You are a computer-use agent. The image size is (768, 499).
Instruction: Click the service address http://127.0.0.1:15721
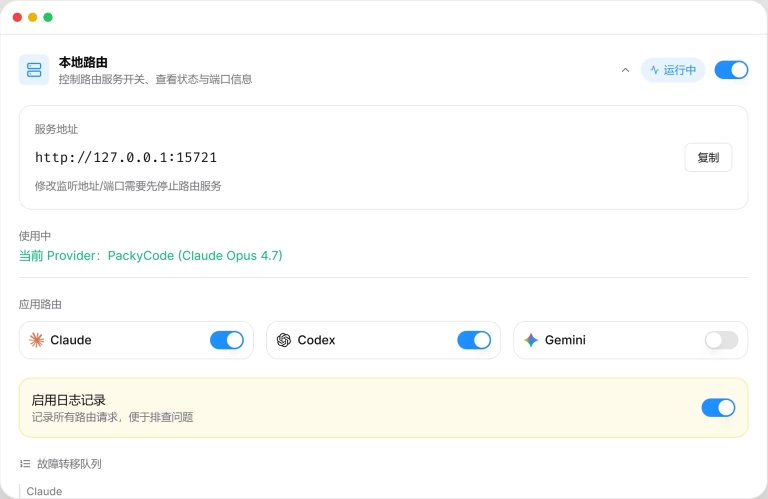pyautogui.click(x=126, y=157)
